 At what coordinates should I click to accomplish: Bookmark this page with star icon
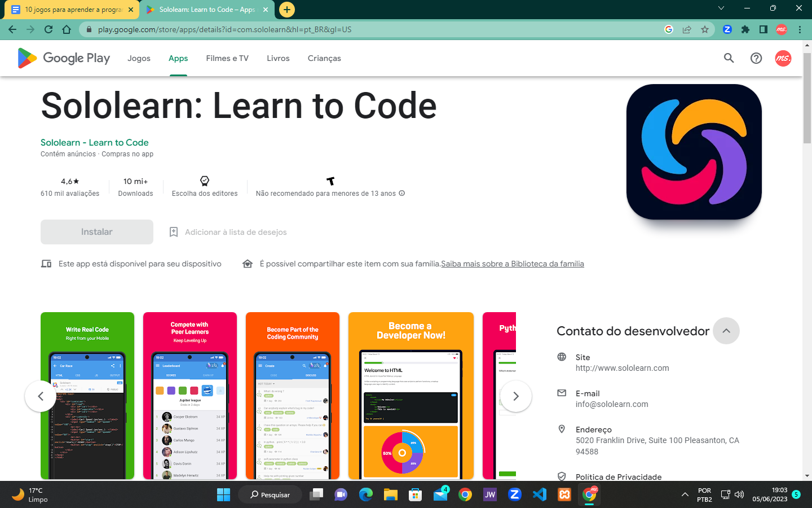click(x=705, y=29)
